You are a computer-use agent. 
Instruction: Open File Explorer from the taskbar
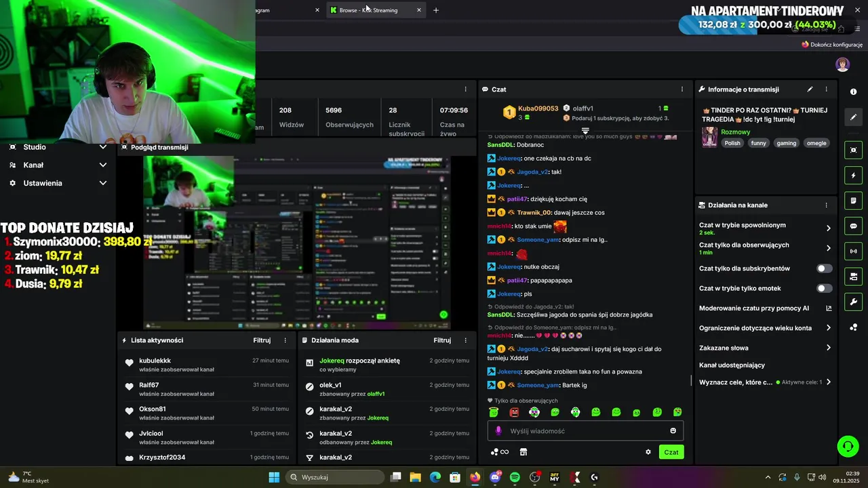tap(416, 477)
